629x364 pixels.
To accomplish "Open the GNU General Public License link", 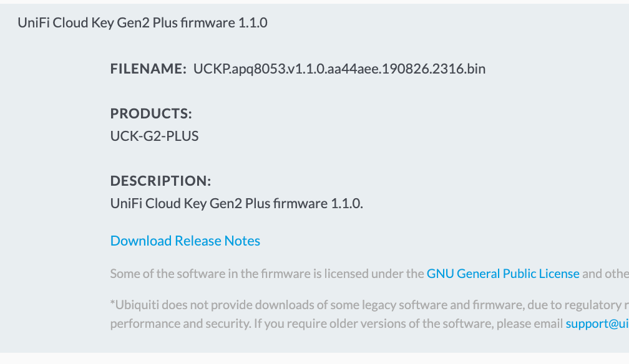I will 503,274.
